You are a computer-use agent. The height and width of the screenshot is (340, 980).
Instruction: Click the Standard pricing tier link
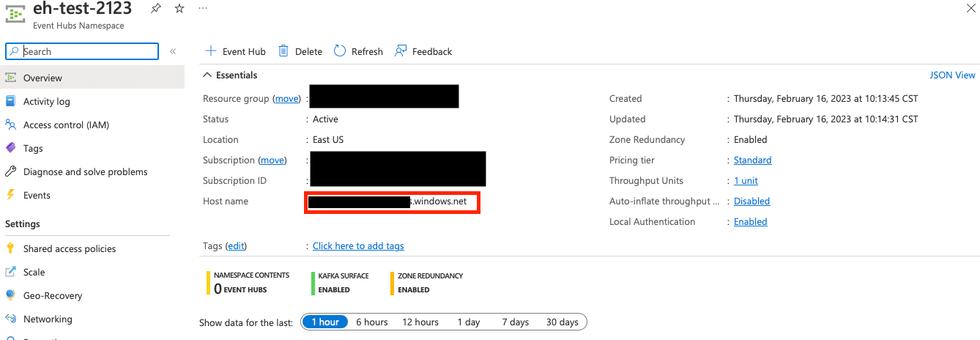pos(752,160)
